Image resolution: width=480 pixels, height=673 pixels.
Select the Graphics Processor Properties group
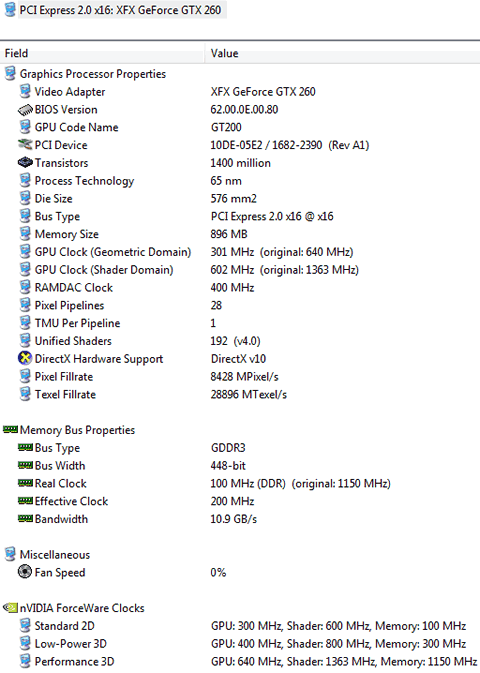tap(92, 74)
